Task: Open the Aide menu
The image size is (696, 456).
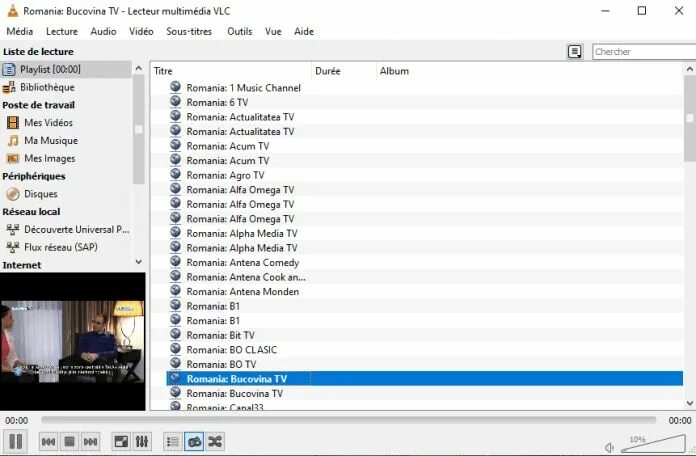Action: [x=304, y=32]
